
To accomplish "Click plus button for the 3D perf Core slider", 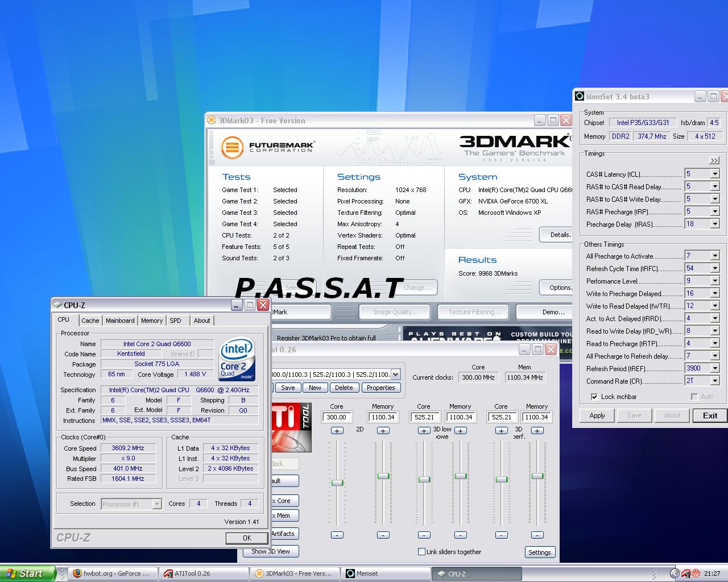I will coord(501,431).
